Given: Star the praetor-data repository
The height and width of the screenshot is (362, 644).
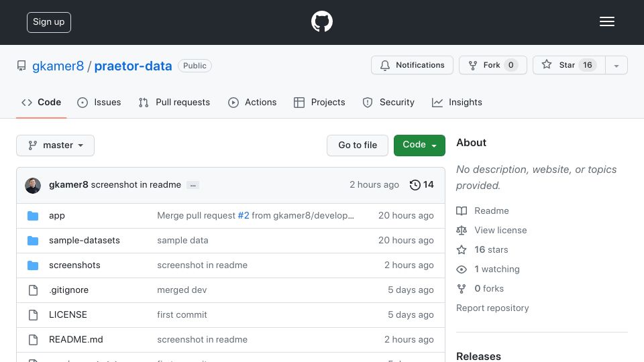Looking at the screenshot, I should point(569,65).
